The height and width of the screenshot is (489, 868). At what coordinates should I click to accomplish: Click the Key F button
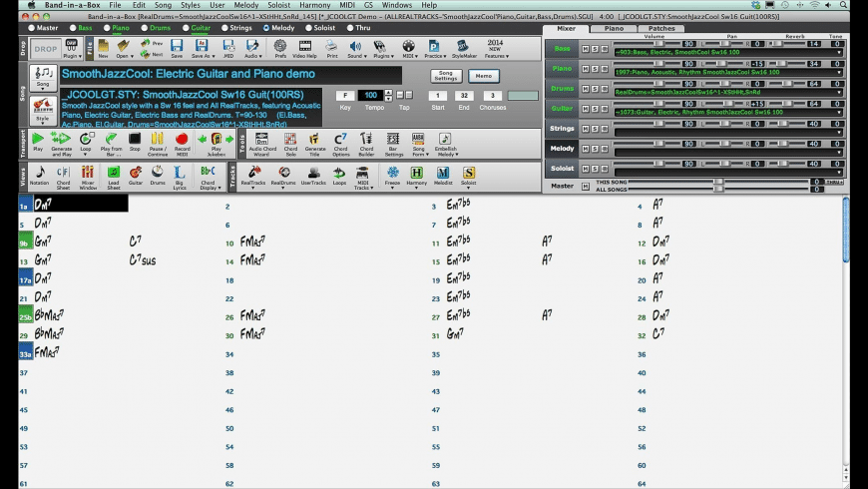345,95
